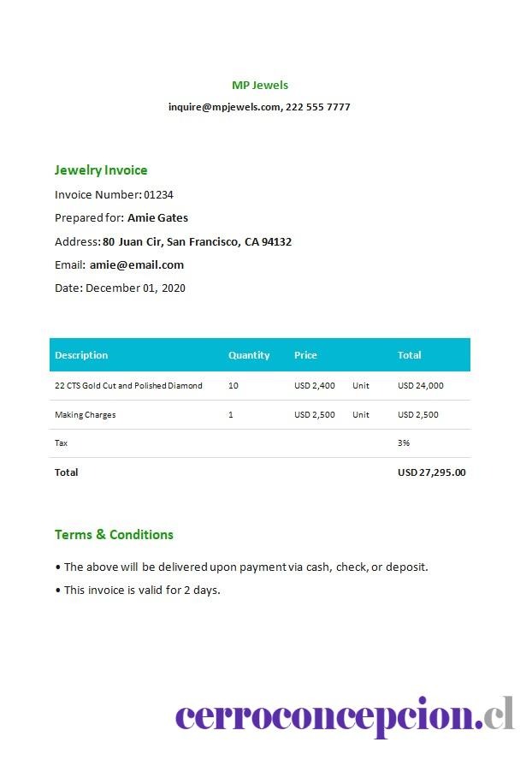
Task: Click the Jewelry Invoice title
Action: click(101, 170)
